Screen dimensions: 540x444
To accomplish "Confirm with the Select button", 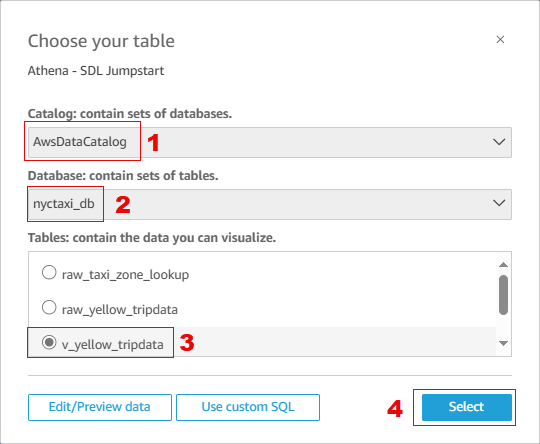I will (x=467, y=407).
